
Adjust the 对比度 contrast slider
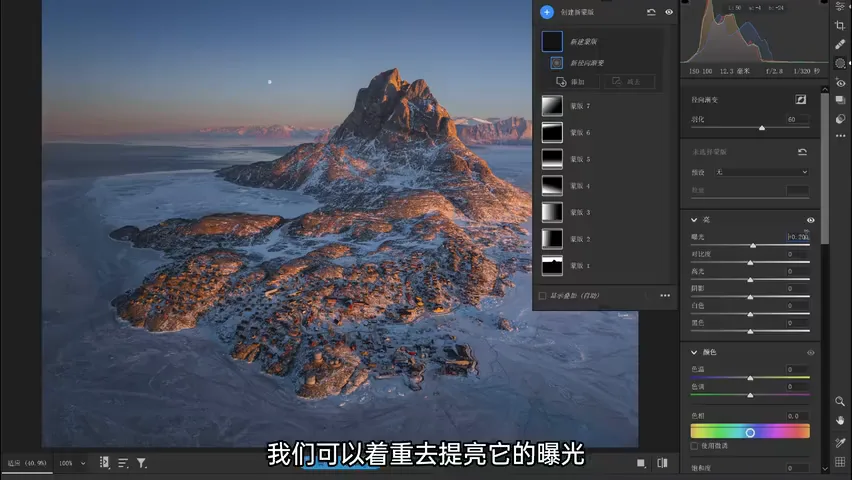(750, 263)
